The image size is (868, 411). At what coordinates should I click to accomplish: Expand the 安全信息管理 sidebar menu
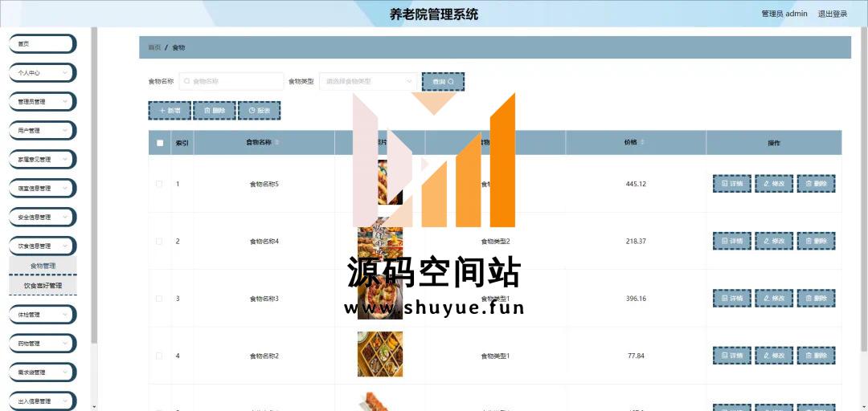(43, 218)
